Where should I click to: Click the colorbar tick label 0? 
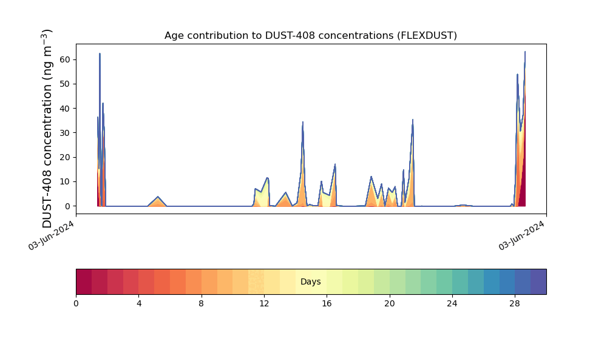point(76,304)
